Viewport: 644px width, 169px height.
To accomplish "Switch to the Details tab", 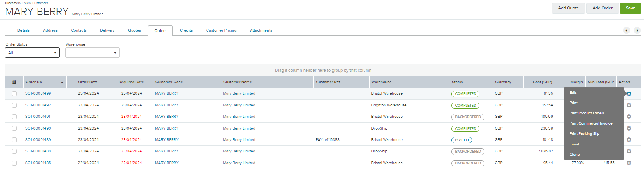I will [24, 30].
